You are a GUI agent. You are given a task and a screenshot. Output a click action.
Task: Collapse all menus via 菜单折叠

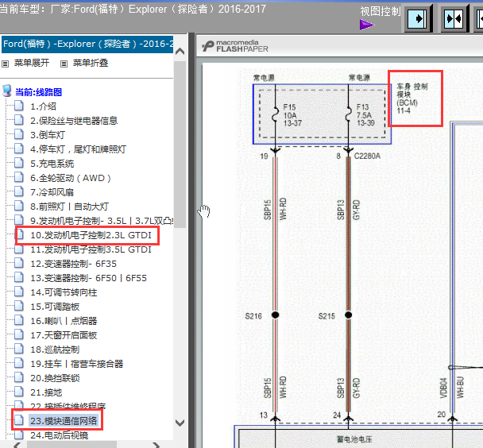[x=91, y=63]
